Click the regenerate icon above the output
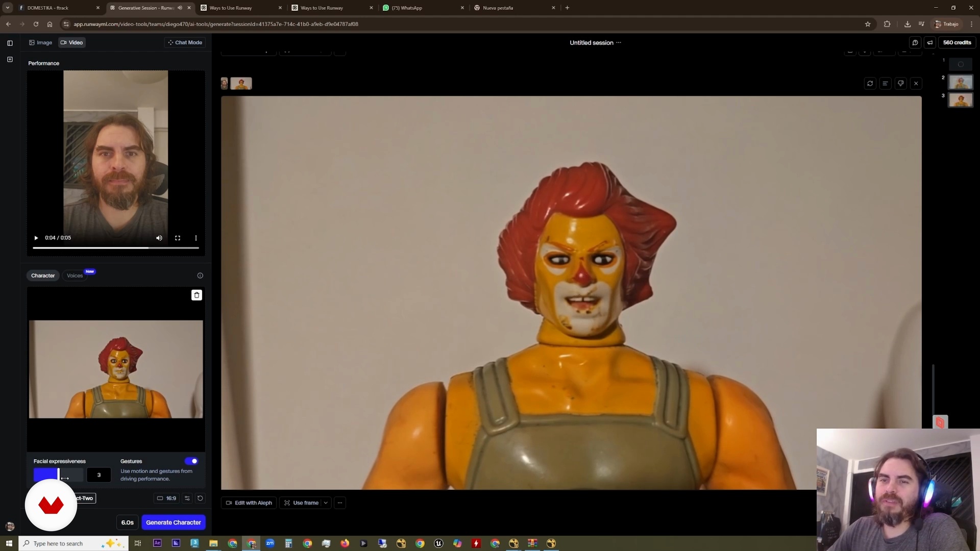The height and width of the screenshot is (551, 980). coord(870,84)
